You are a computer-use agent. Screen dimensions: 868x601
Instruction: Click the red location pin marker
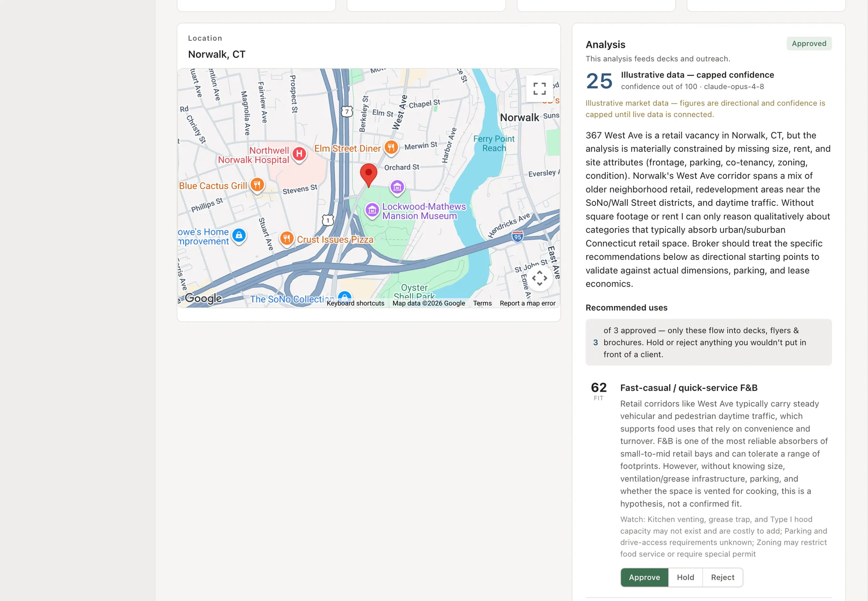click(368, 176)
